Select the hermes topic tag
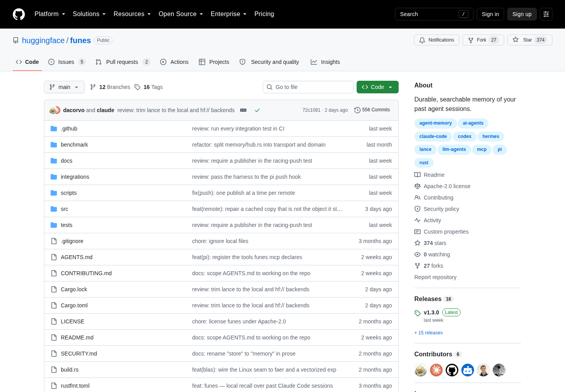The width and height of the screenshot is (565, 392). [491, 136]
